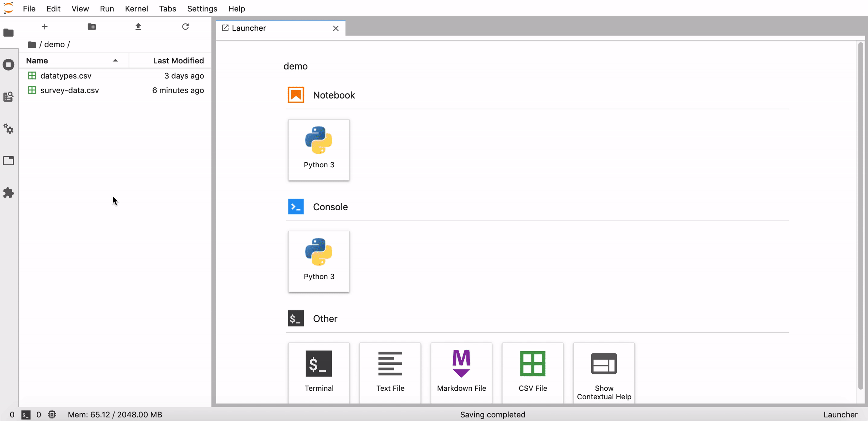
Task: Open a new Terminal from launcher
Action: (319, 372)
